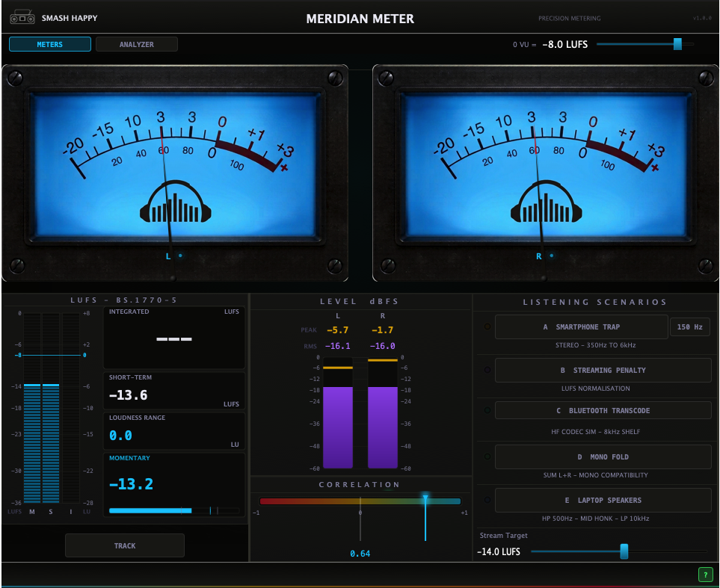Switch to the Analyzer tab
This screenshot has width=720, height=588.
click(136, 44)
